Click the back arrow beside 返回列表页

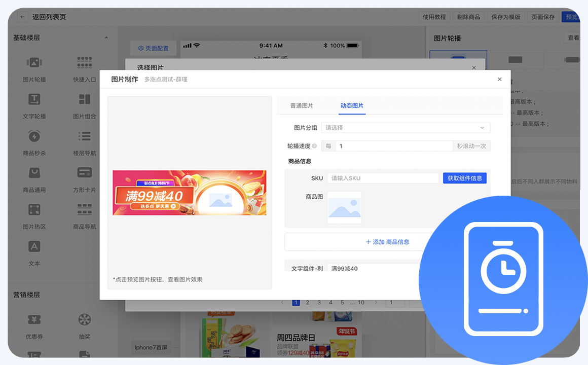tap(23, 17)
